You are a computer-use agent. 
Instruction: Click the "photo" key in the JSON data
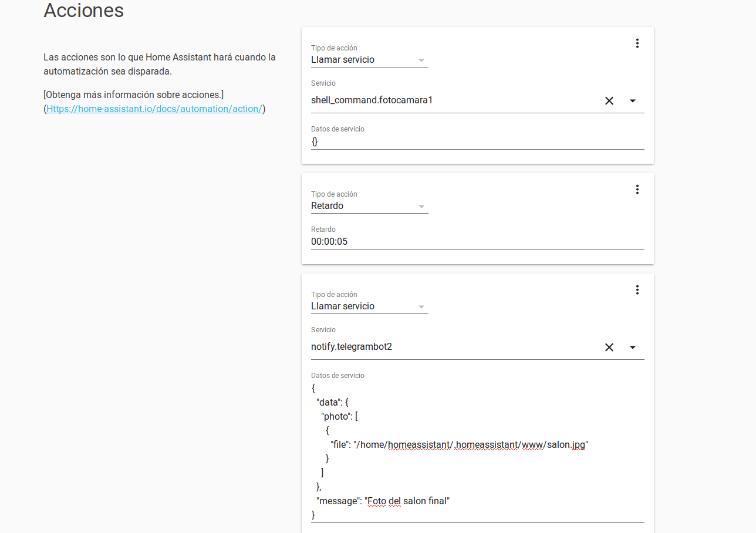pyautogui.click(x=335, y=417)
